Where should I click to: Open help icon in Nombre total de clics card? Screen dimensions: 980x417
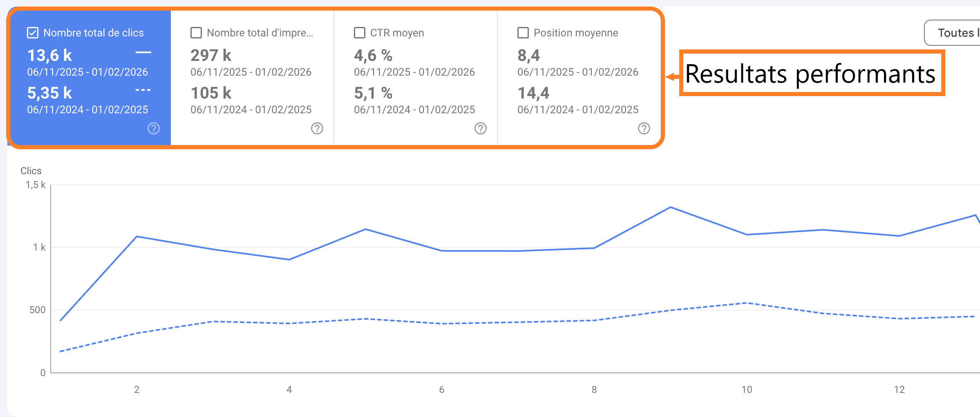tap(153, 128)
